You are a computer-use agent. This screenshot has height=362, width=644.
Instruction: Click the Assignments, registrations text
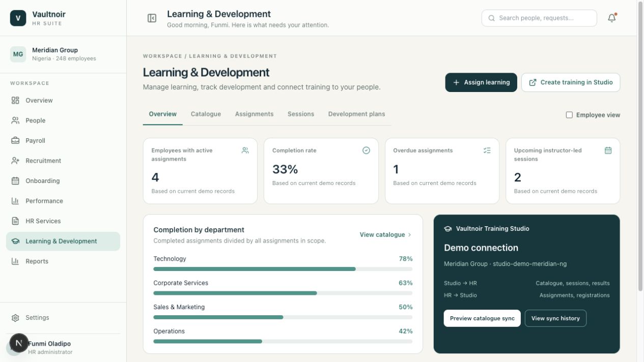click(574, 295)
